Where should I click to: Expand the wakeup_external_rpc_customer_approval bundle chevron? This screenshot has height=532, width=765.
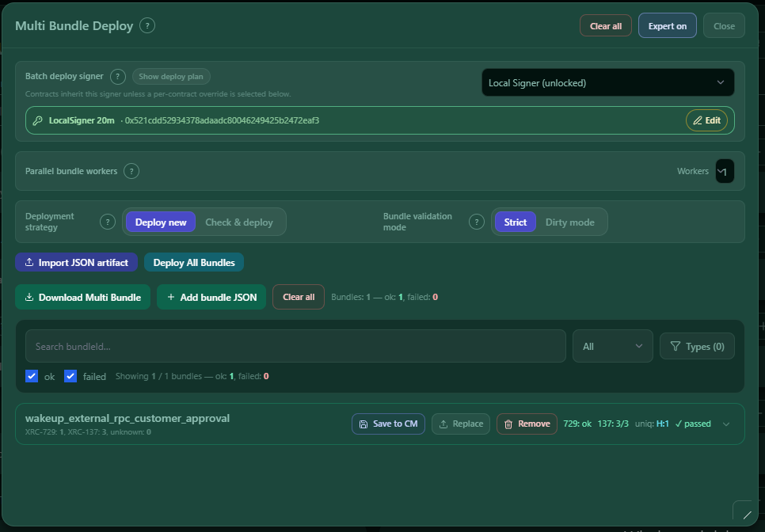[726, 424]
